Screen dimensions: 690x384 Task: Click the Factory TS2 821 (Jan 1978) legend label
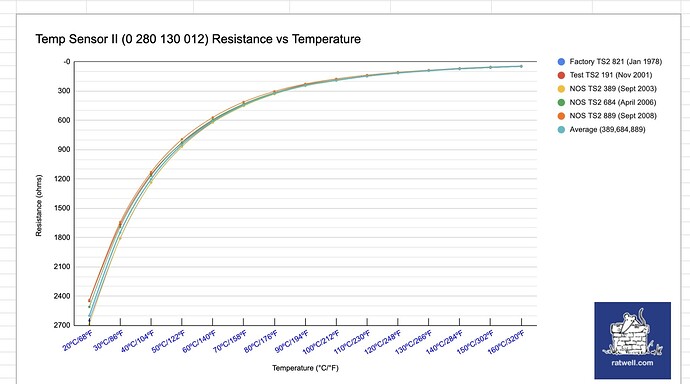tap(616, 62)
